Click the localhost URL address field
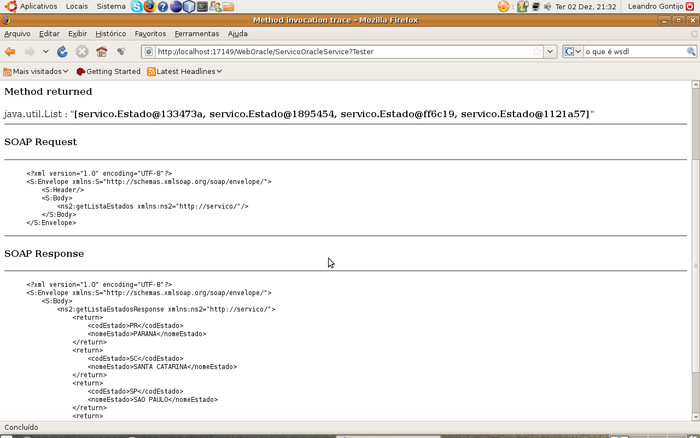700x438 pixels. pyautogui.click(x=342, y=52)
